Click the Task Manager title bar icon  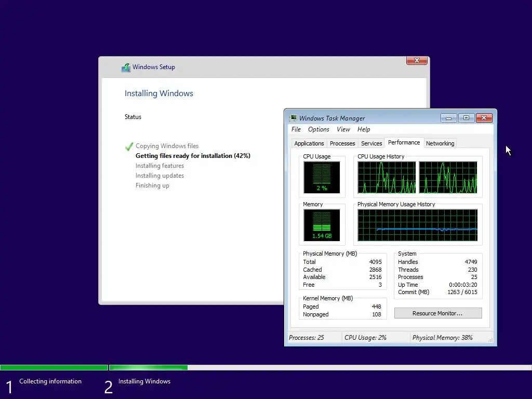[x=293, y=118]
